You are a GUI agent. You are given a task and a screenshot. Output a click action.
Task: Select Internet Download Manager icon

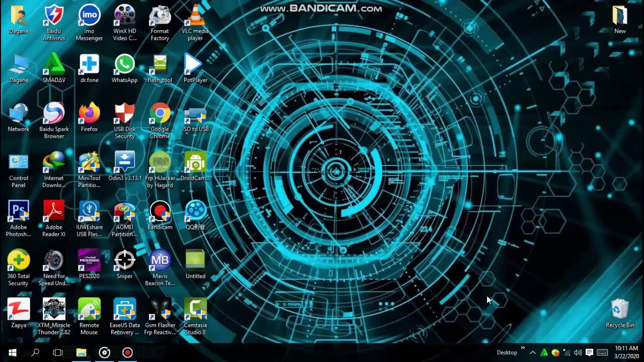pyautogui.click(x=54, y=169)
